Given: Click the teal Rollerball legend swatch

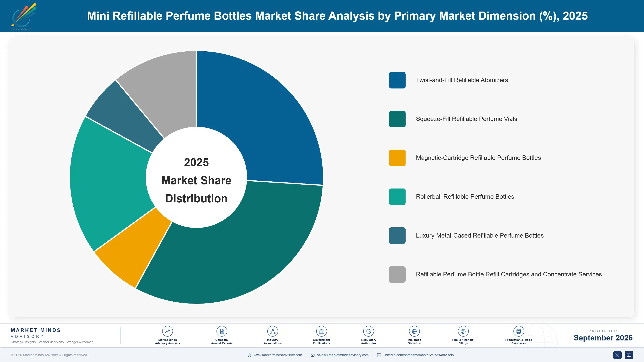Looking at the screenshot, I should click(x=397, y=197).
